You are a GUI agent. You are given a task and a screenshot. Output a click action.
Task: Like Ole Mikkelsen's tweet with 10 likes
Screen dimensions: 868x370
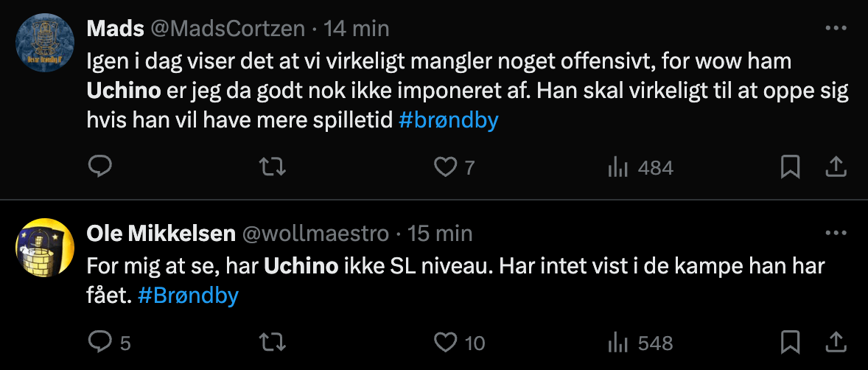458,343
